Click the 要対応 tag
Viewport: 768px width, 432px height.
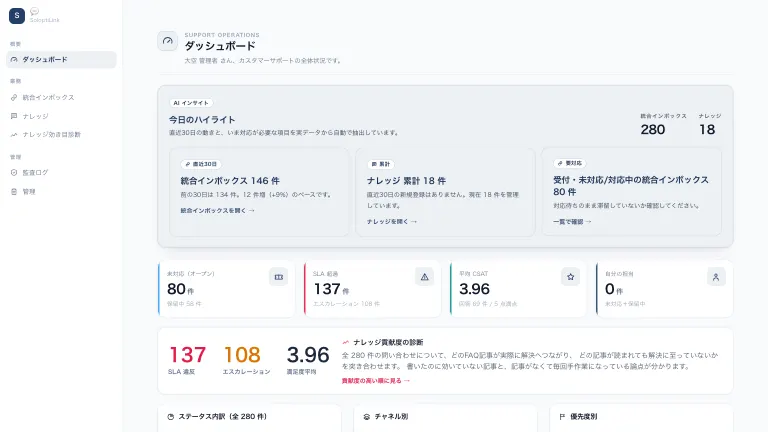570,163
